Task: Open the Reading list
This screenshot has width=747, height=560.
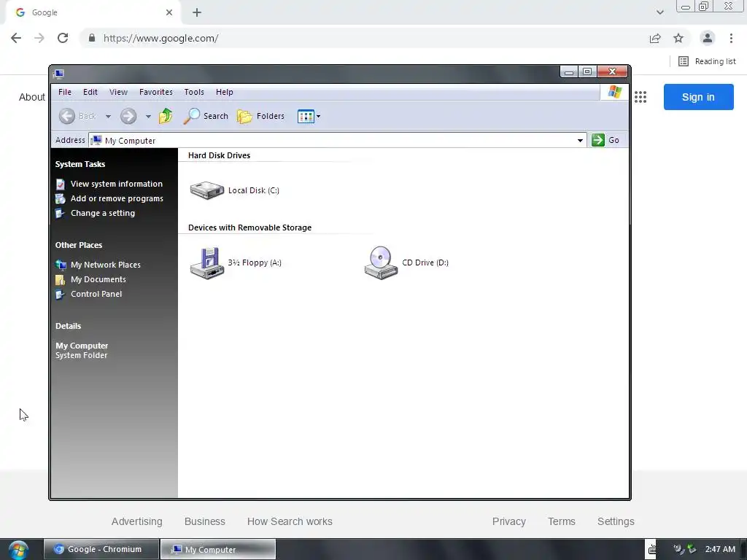Action: (707, 61)
